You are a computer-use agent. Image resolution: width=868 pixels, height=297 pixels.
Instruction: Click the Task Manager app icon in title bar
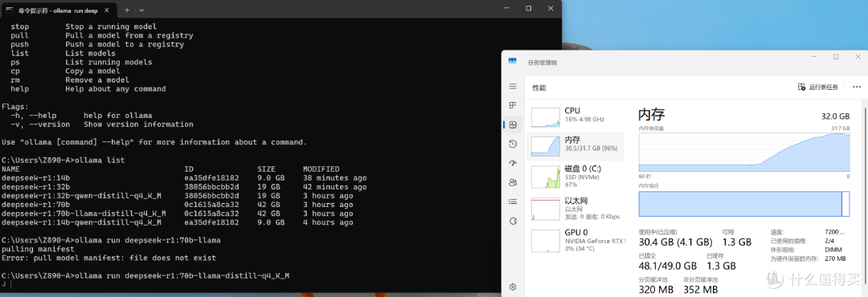pos(513,61)
